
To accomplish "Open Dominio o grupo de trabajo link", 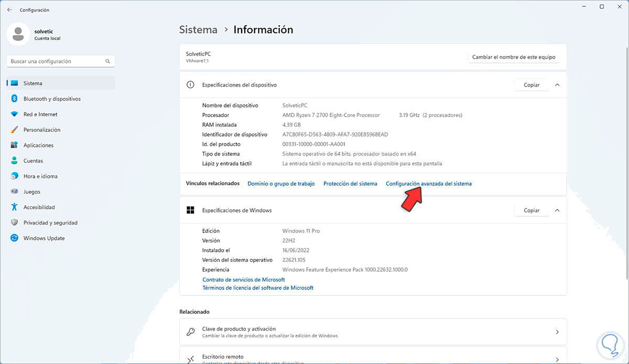I will (x=281, y=184).
